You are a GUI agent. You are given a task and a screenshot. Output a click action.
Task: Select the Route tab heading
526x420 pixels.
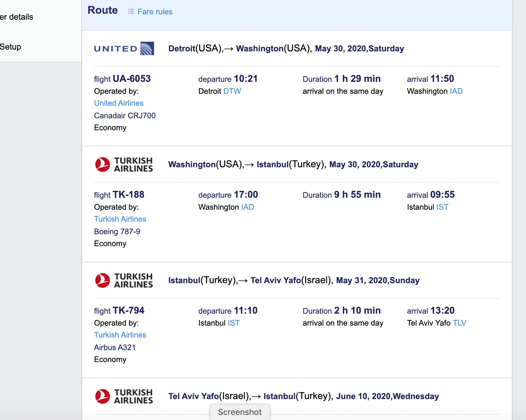point(103,10)
